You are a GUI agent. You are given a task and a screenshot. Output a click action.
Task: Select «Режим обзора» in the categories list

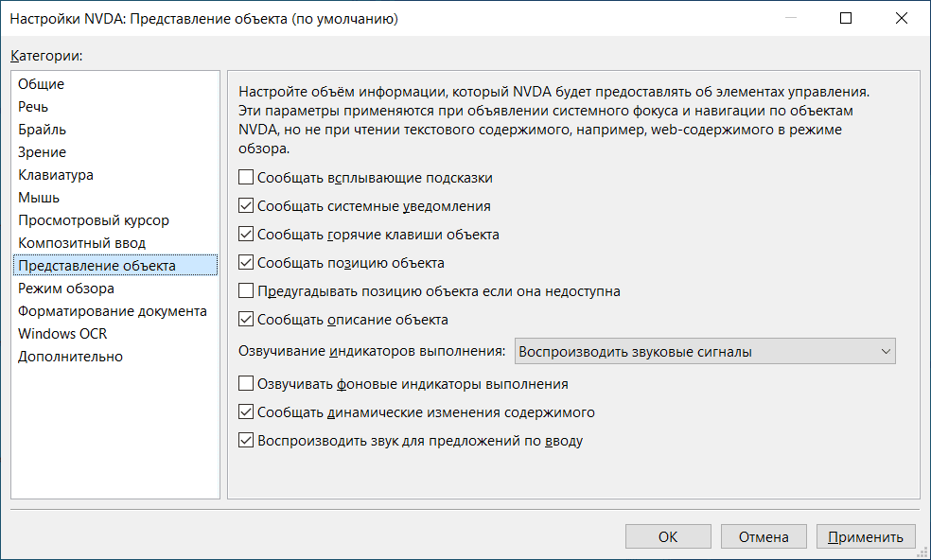pyautogui.click(x=66, y=289)
